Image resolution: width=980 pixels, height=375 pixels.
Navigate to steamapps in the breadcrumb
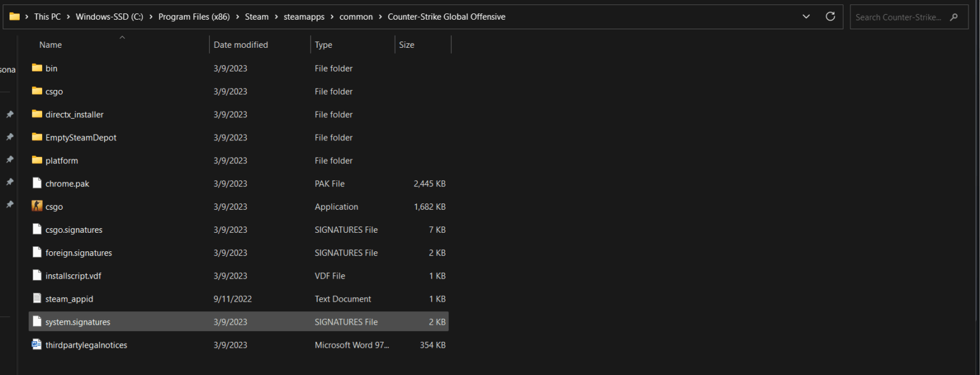point(304,17)
